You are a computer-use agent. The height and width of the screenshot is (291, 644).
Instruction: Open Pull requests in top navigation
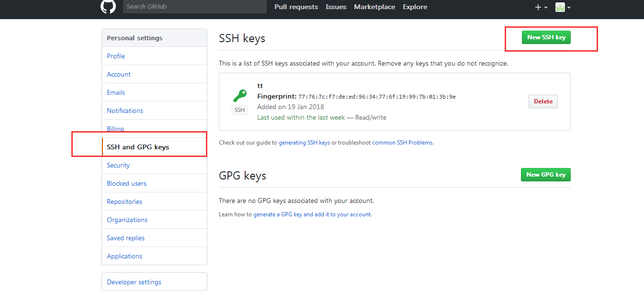tap(296, 7)
